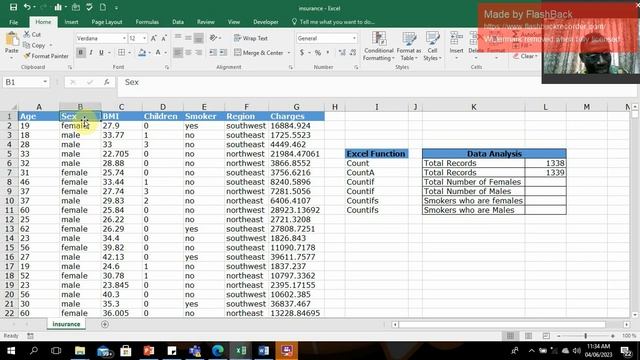
Task: Select row 5 header
Action: click(9, 154)
